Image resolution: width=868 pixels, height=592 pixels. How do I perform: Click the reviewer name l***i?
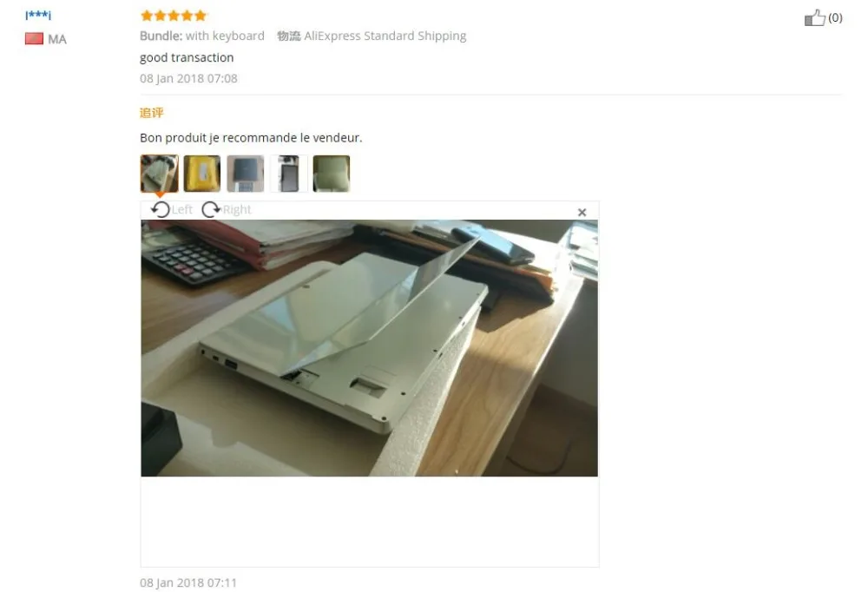(x=38, y=15)
